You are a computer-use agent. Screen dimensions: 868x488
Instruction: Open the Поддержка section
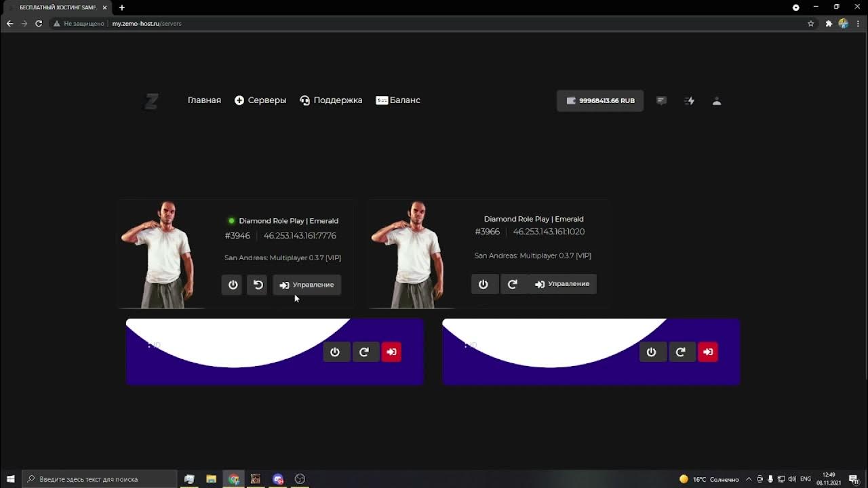point(331,100)
